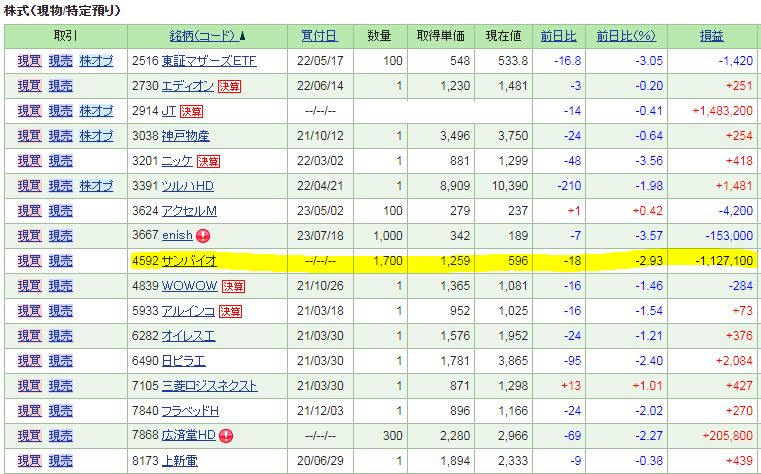The width and height of the screenshot is (761, 474).
Task: Select the -1,127,100 loss value for サンバイオ
Action: tap(724, 261)
